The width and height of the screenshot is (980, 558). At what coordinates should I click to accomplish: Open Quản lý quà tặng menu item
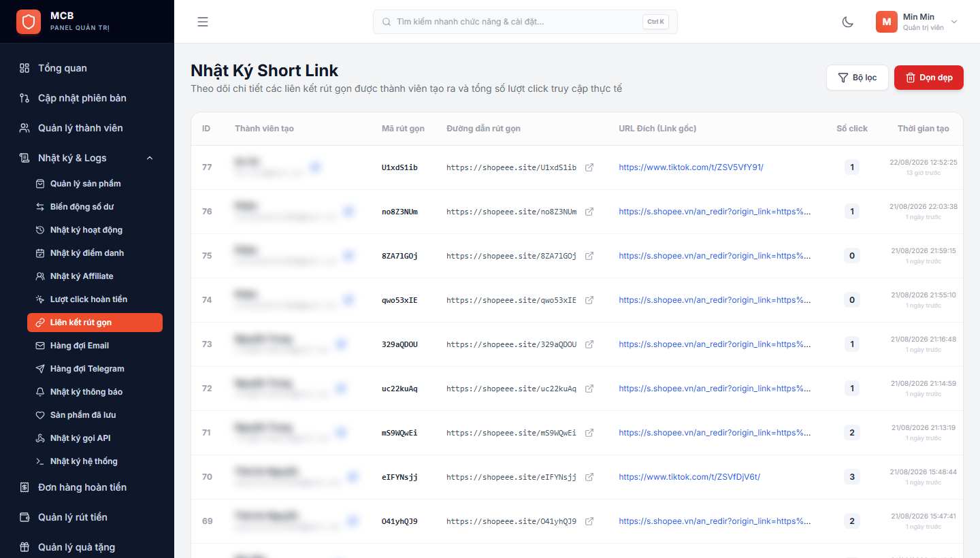click(x=87, y=547)
